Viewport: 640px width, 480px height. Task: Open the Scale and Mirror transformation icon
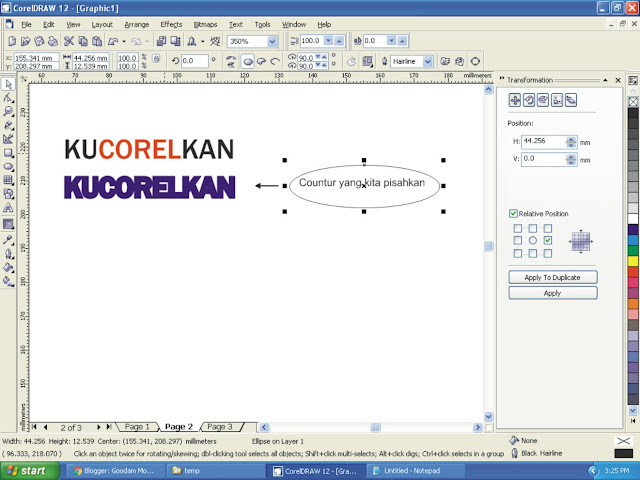[x=543, y=100]
